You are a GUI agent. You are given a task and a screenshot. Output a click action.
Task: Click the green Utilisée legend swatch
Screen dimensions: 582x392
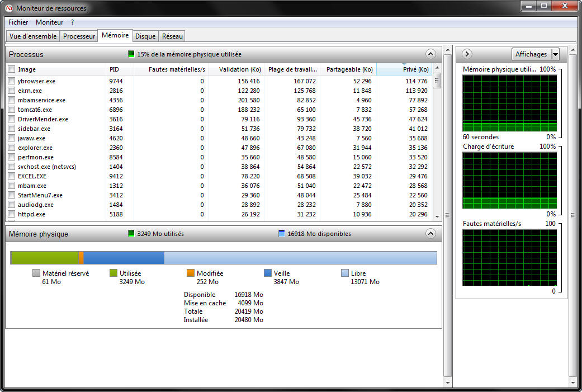point(113,273)
